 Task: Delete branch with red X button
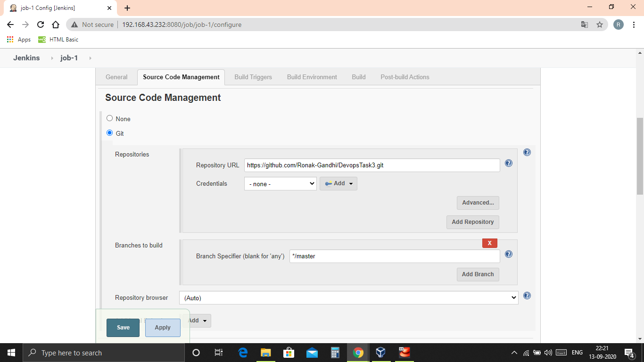coord(490,243)
